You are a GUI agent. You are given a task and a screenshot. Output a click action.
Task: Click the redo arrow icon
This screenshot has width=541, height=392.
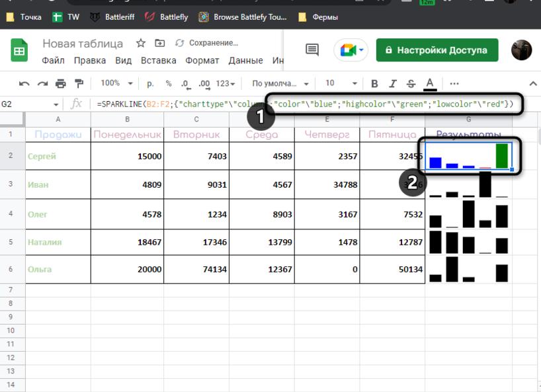point(43,83)
